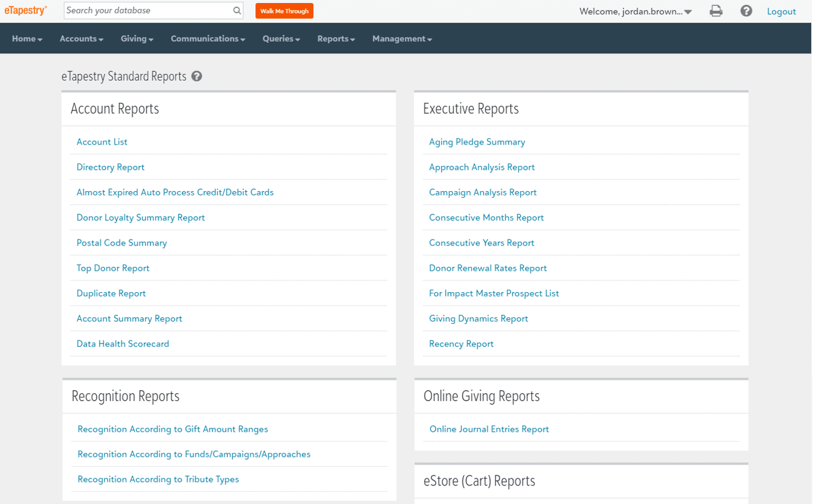Viewport: 818px width, 504px height.
Task: Open the Reports menu
Action: (x=335, y=38)
